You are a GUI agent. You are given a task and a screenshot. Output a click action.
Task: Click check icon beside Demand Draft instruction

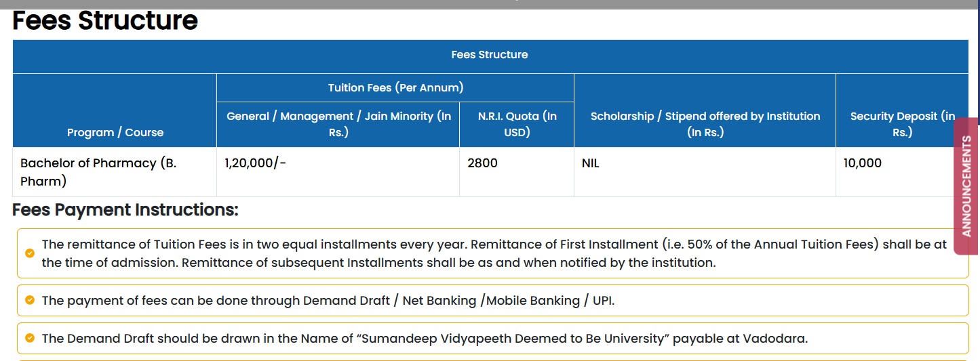click(x=30, y=338)
